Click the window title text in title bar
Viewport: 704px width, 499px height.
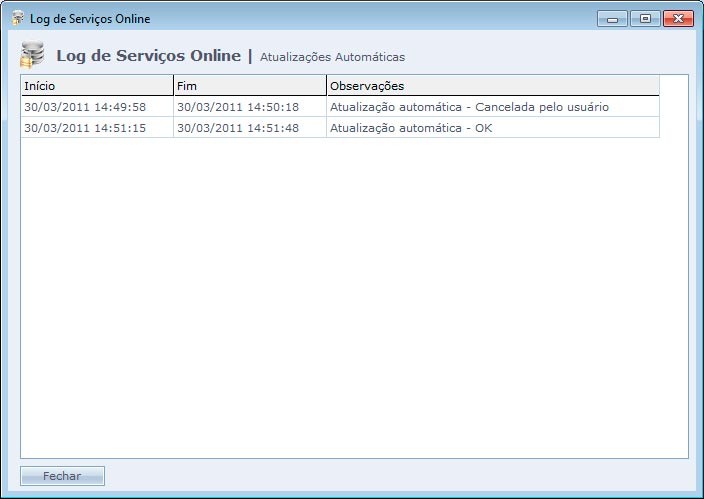coord(90,19)
